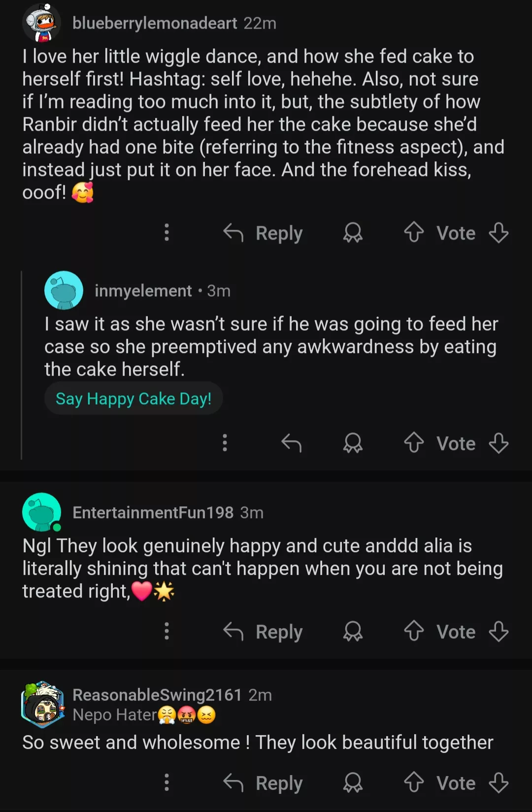The width and height of the screenshot is (532, 812).
Task: Reply to ReasonableSwing2161's comment
Action: pyautogui.click(x=264, y=783)
